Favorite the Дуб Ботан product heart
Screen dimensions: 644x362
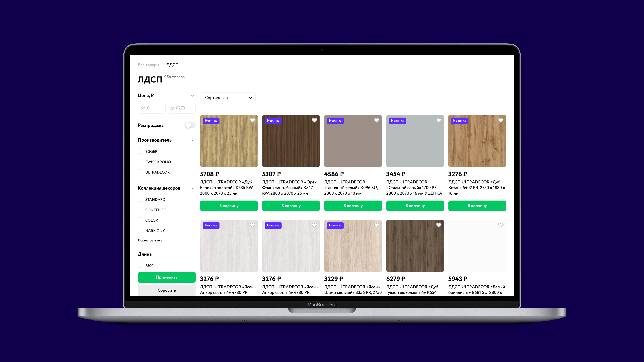tap(501, 120)
